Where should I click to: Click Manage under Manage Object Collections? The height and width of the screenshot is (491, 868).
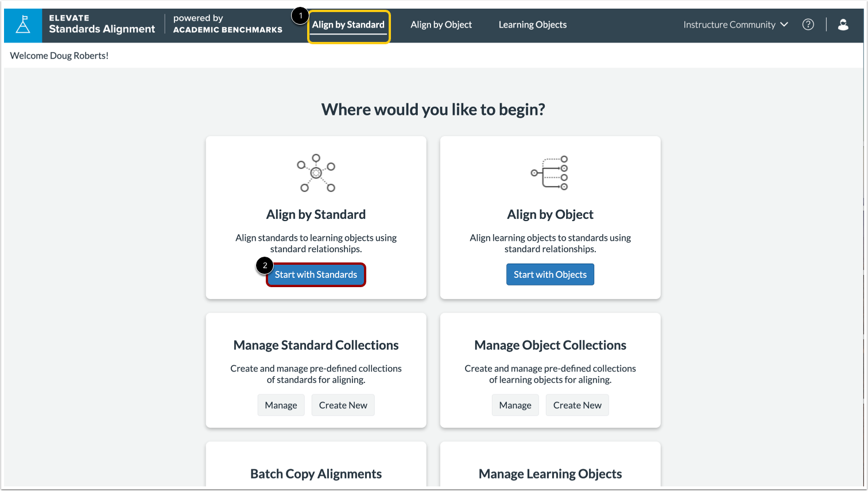(515, 405)
